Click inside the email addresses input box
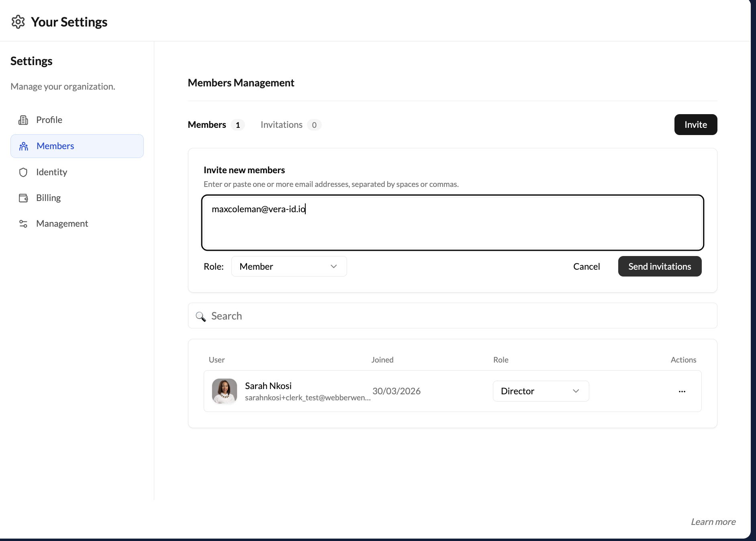This screenshot has height=541, width=756. [x=452, y=223]
